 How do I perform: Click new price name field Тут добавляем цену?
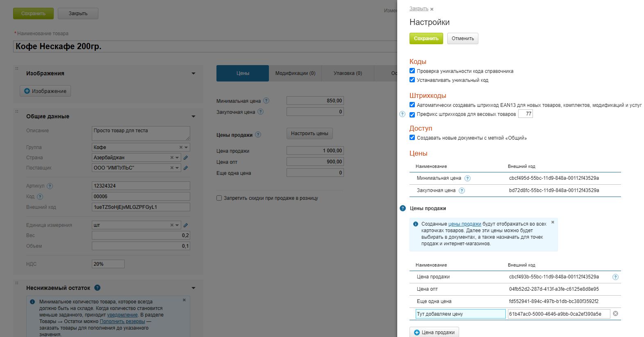coord(461,314)
